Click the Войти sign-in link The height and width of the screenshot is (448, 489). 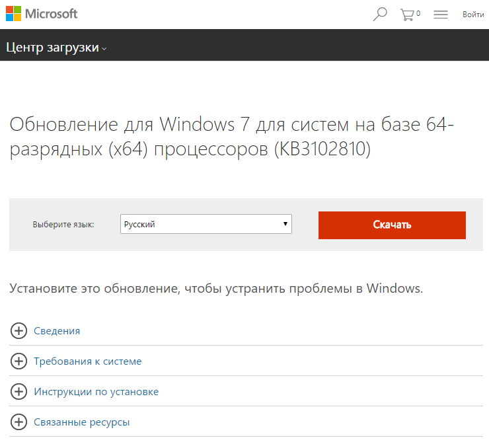point(473,14)
